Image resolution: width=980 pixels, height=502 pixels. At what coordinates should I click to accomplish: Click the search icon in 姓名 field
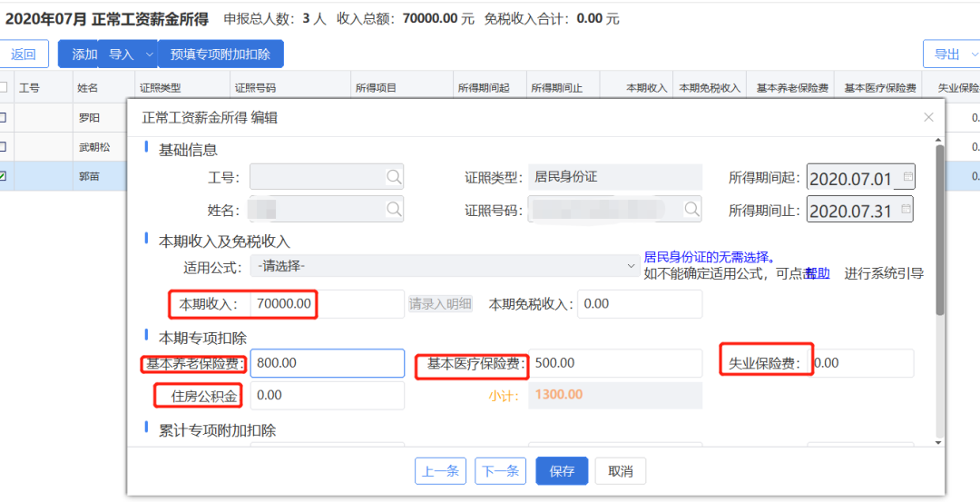click(x=394, y=210)
